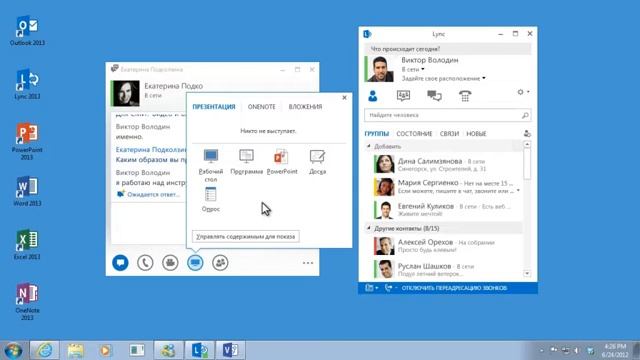Click ОТКЛЮЧИТЬ ПЕРЕАДРЕСАЦИЮ ЗВОНКОВ in Lync footer

tap(454, 288)
